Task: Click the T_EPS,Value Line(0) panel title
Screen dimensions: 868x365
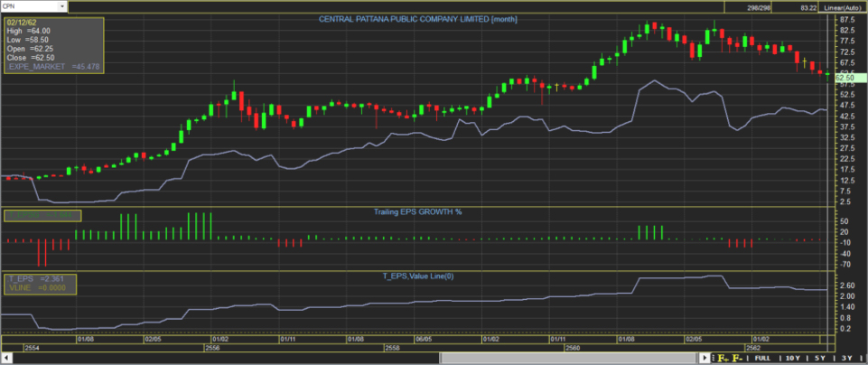Action: [x=418, y=276]
